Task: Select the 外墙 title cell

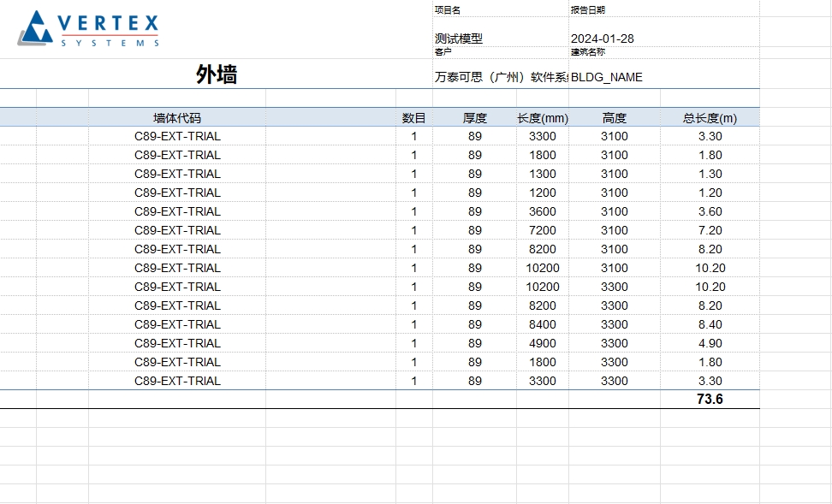Action: 217,74
